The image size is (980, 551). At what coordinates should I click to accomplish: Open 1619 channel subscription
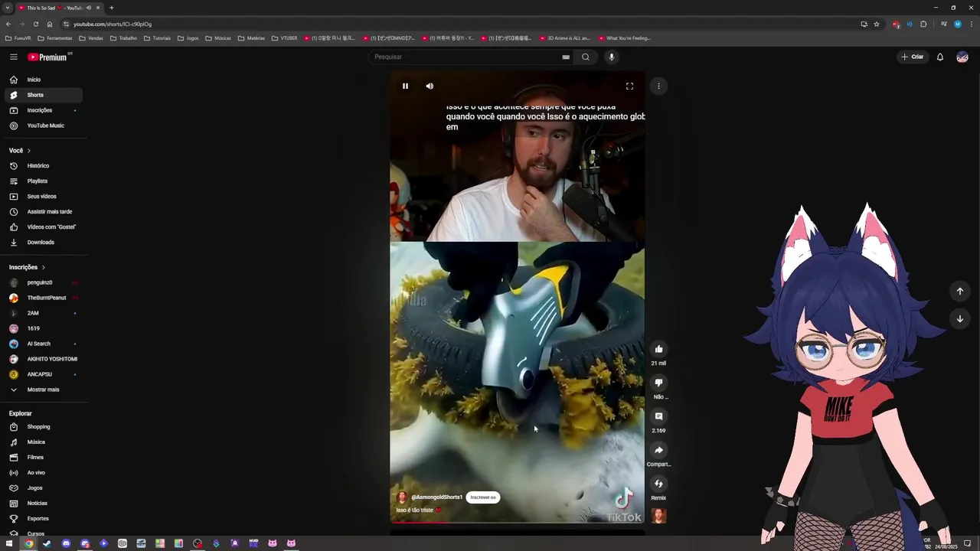coord(43,328)
